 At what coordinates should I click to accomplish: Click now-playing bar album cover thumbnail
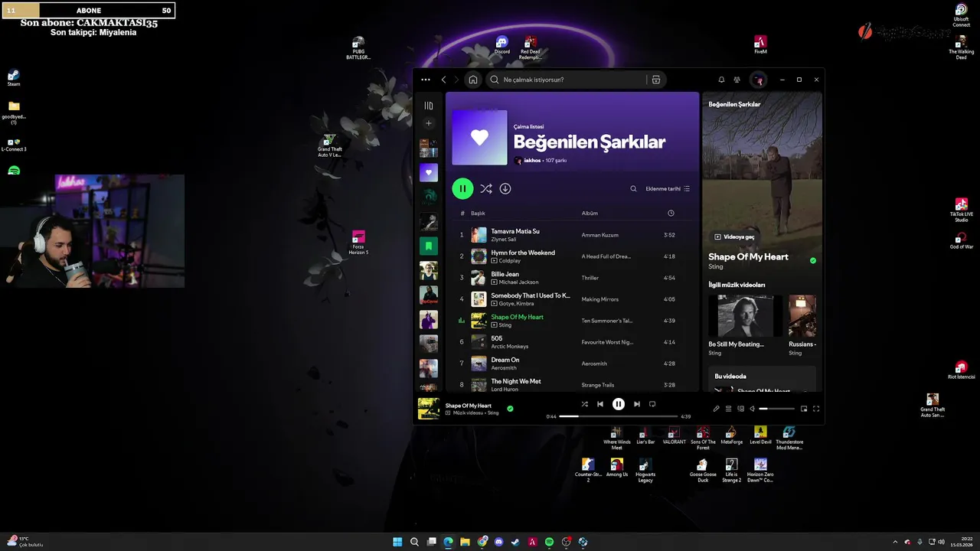pos(429,409)
